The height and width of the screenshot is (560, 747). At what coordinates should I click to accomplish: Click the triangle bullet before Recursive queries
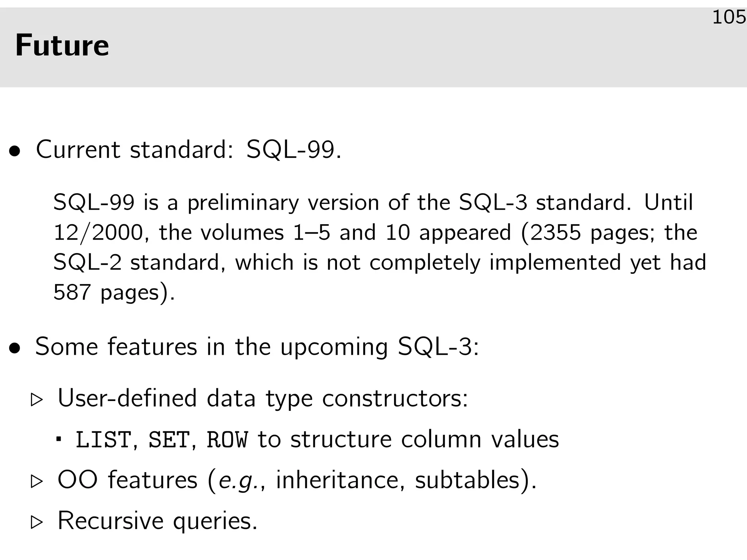pyautogui.click(x=37, y=522)
